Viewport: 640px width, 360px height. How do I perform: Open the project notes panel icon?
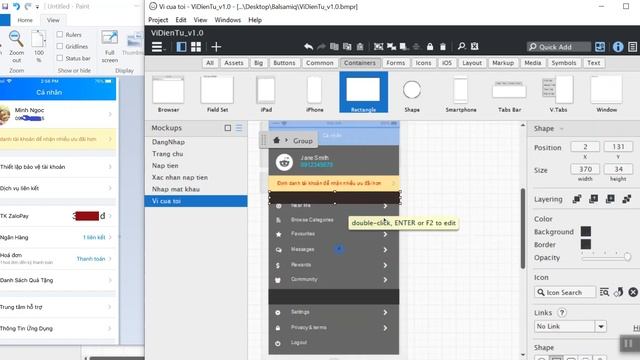coord(632,47)
